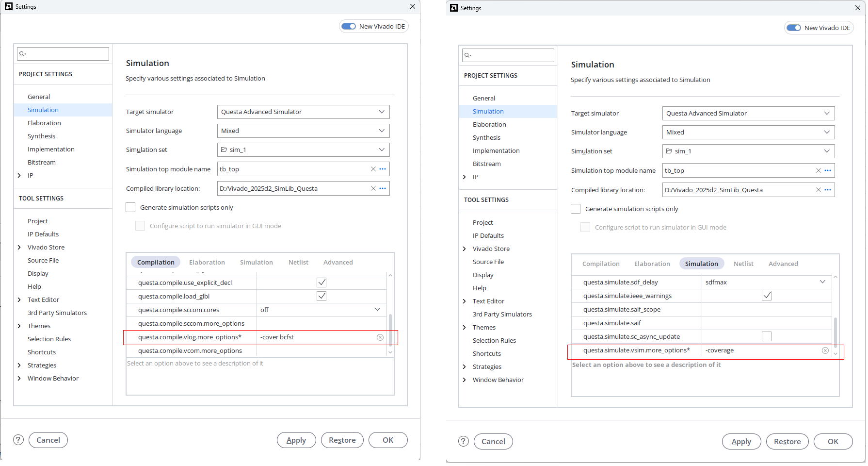
Task: Open Advanced tab in left window
Action: click(x=338, y=262)
